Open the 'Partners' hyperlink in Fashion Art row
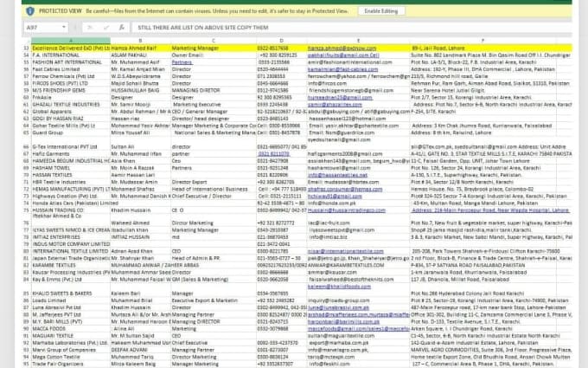Image resolution: width=588 pixels, height=368 pixels. click(x=182, y=62)
